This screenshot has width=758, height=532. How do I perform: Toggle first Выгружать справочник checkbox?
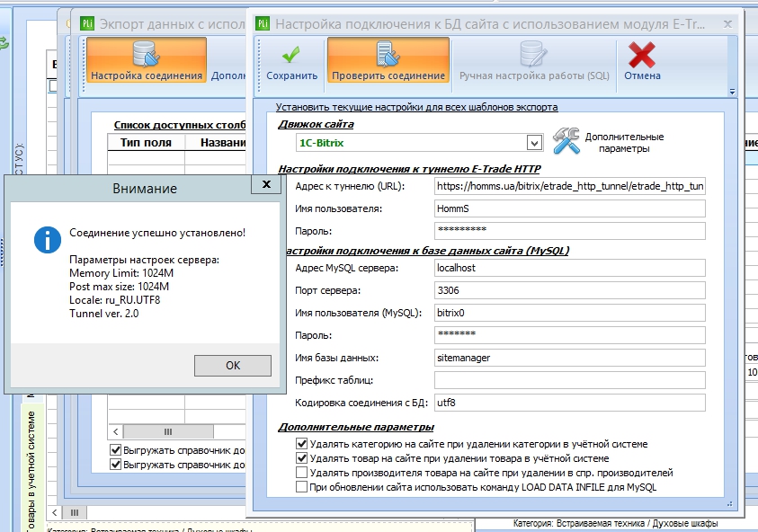click(115, 450)
